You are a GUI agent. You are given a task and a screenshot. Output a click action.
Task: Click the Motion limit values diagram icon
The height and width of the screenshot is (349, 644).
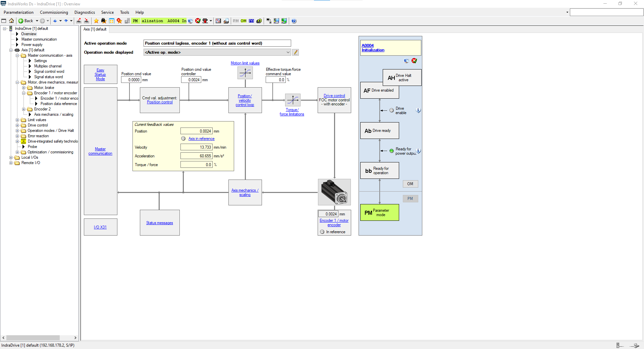pos(245,73)
